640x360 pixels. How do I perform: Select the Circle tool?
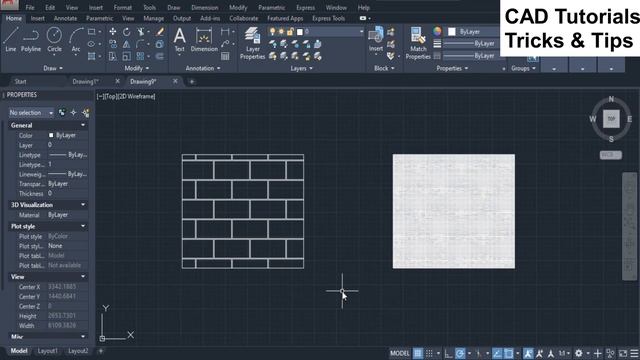coord(54,40)
